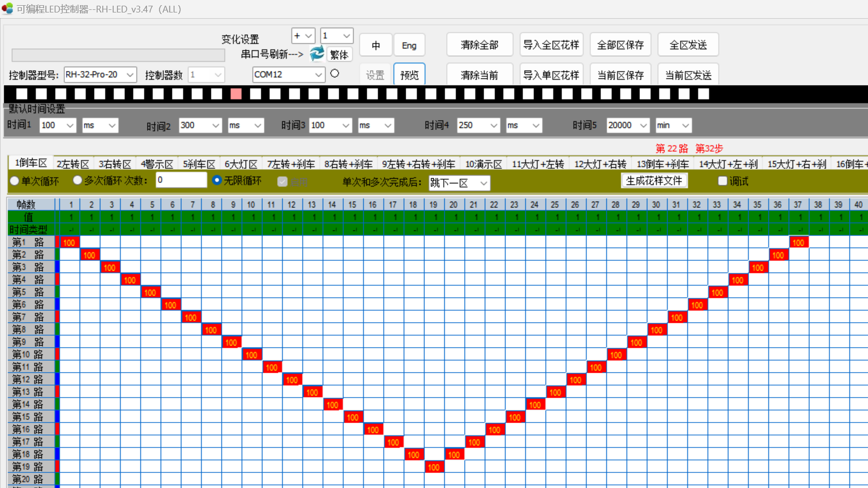The image size is (868, 488).
Task: Click the serial port refresh icon
Action: (317, 53)
